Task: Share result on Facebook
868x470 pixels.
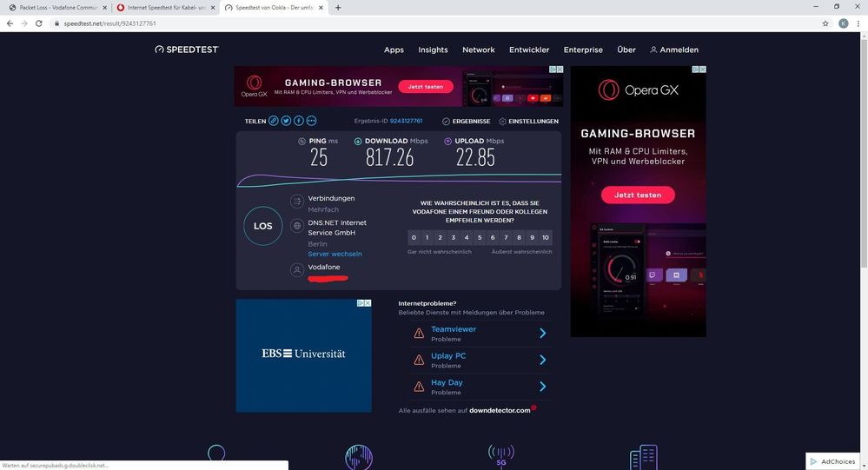Action: [298, 121]
